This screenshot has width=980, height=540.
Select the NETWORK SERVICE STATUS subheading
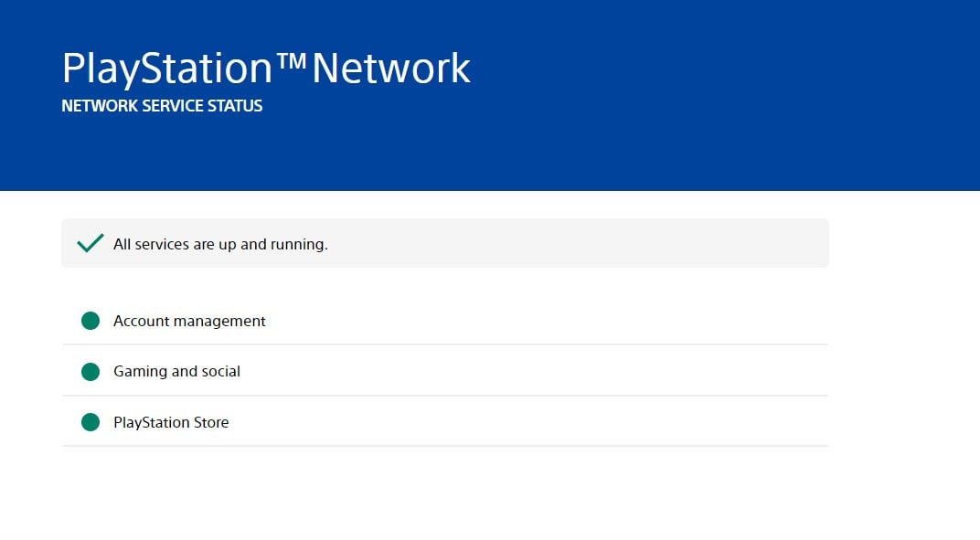point(162,106)
